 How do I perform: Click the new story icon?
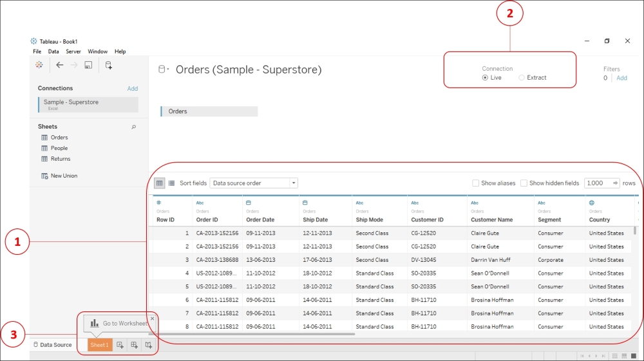click(x=148, y=345)
